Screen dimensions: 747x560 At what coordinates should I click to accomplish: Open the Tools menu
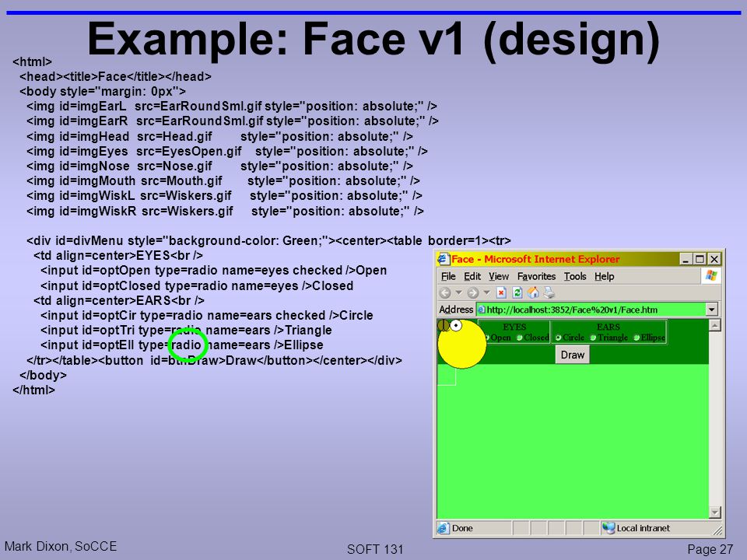pos(575,277)
